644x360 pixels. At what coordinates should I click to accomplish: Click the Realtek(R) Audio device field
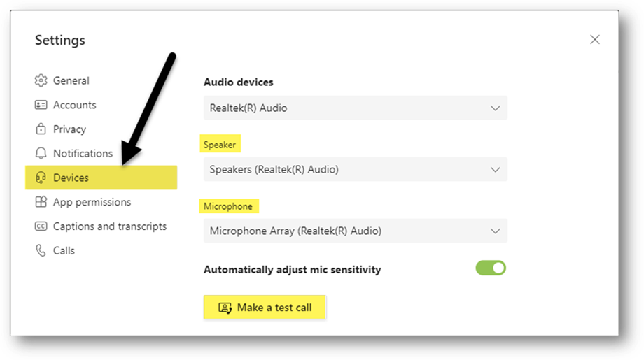point(356,108)
